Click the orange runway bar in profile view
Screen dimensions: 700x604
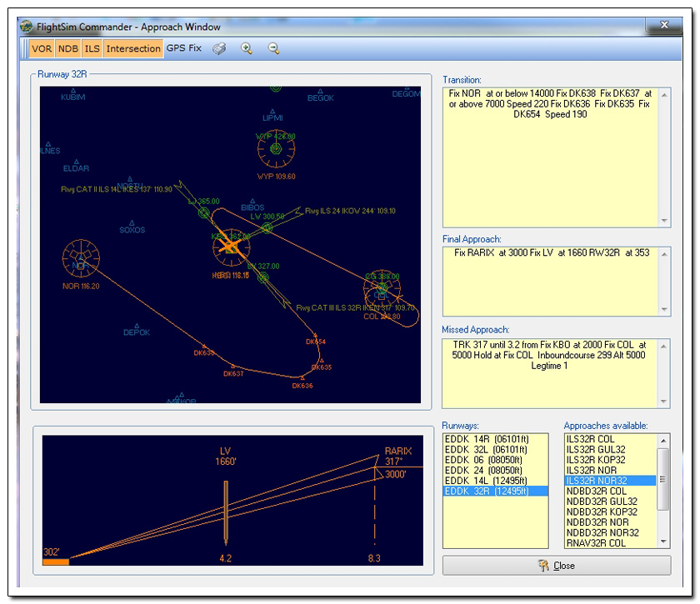point(56,562)
